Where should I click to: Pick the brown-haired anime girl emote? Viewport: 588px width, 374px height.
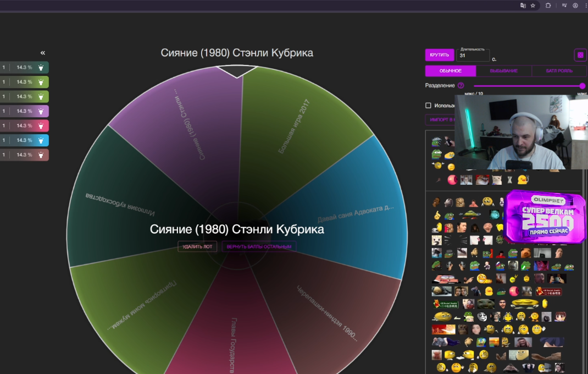pyautogui.click(x=561, y=317)
